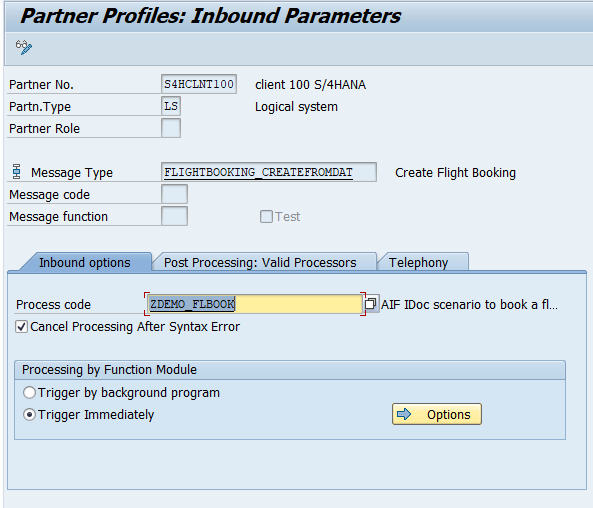Select Trigger Immediately radio button
This screenshot has width=593, height=508.
29,415
